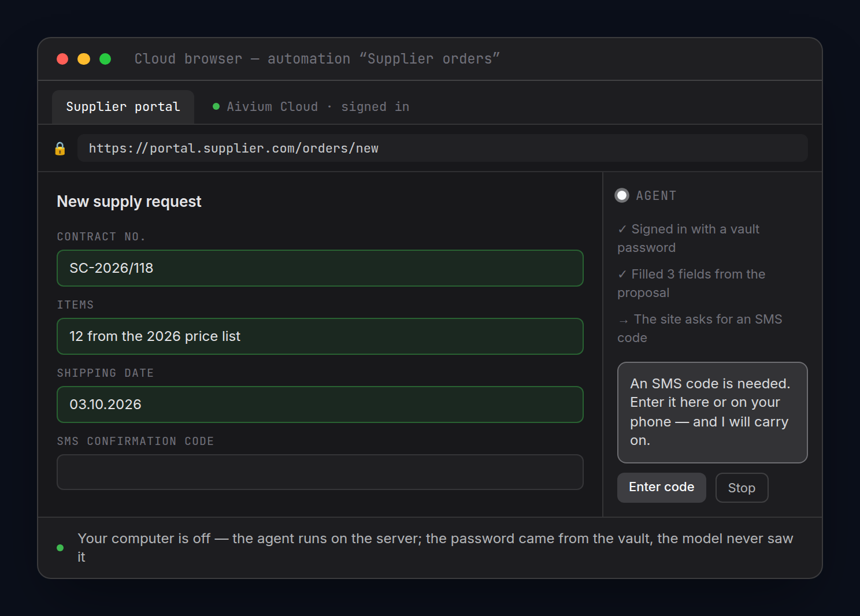
Task: Click 'Filled 3 fields from the proposal' step
Action: (691, 283)
